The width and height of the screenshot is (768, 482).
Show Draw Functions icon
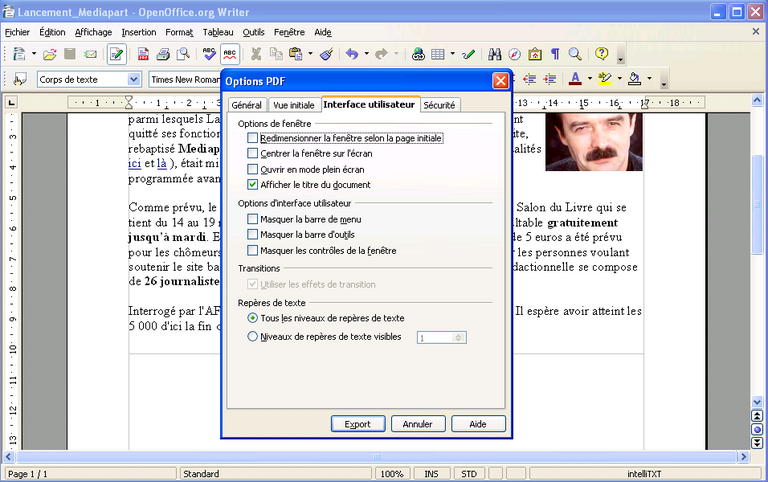click(468, 54)
